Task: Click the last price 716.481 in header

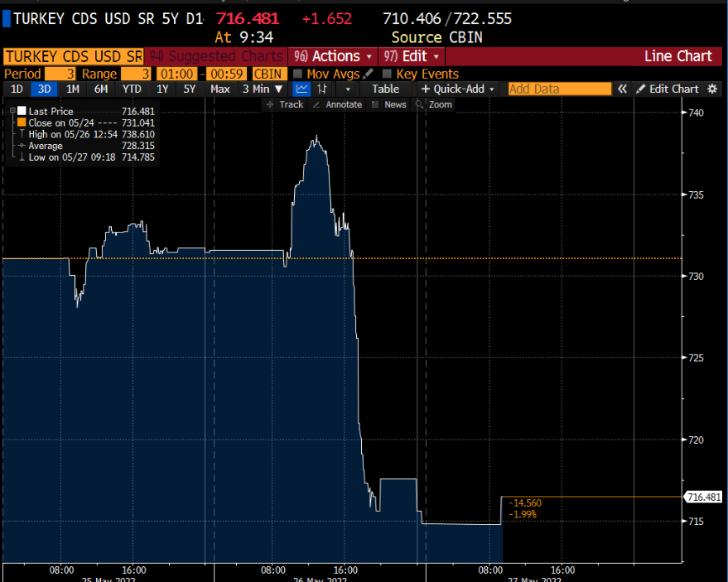Action: 248,18
